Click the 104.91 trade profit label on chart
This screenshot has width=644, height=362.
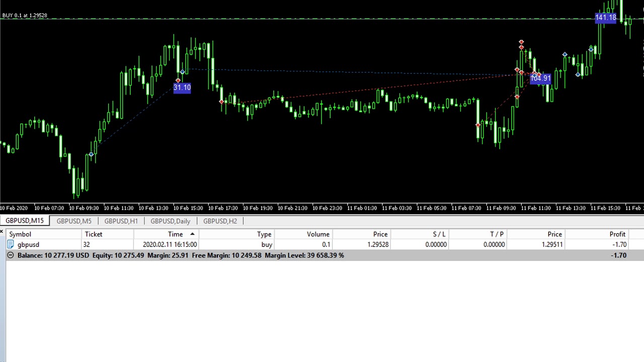(x=541, y=78)
